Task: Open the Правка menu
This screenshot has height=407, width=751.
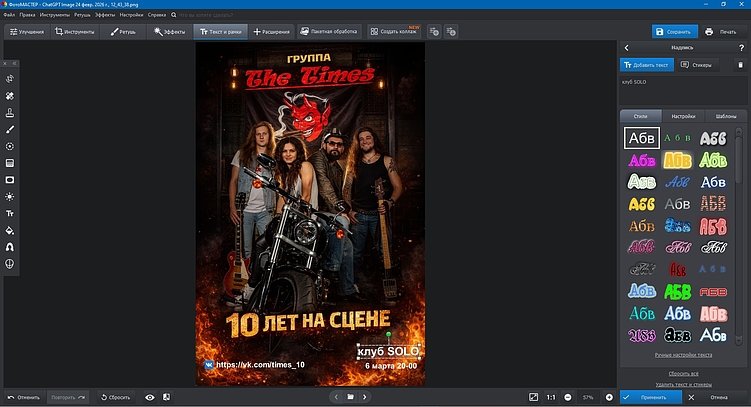Action: [x=27, y=15]
